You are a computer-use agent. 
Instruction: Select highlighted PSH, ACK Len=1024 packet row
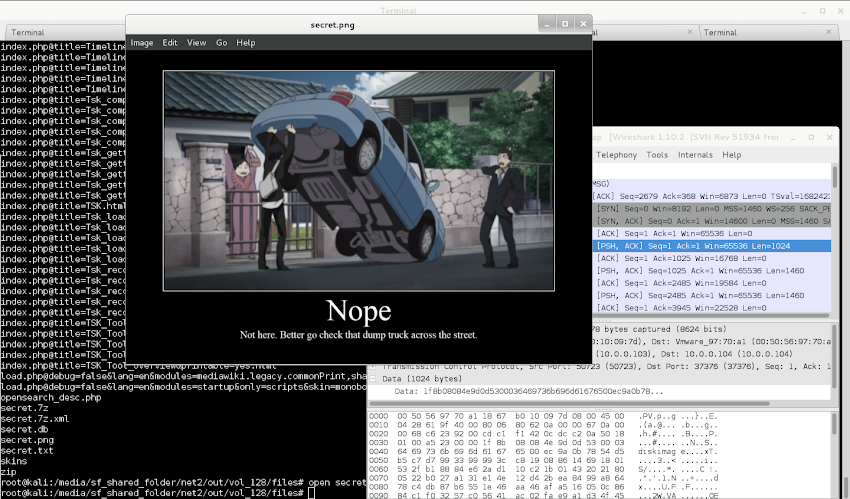(711, 246)
